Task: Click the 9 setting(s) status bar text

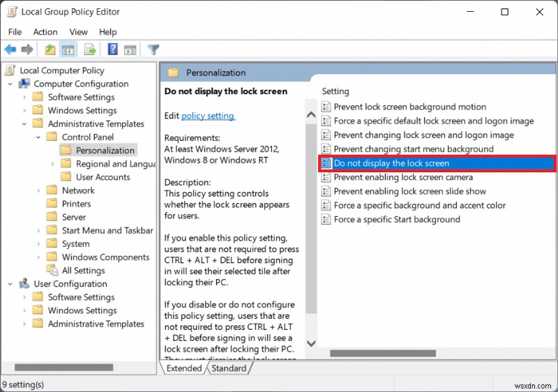Action: 23,384
